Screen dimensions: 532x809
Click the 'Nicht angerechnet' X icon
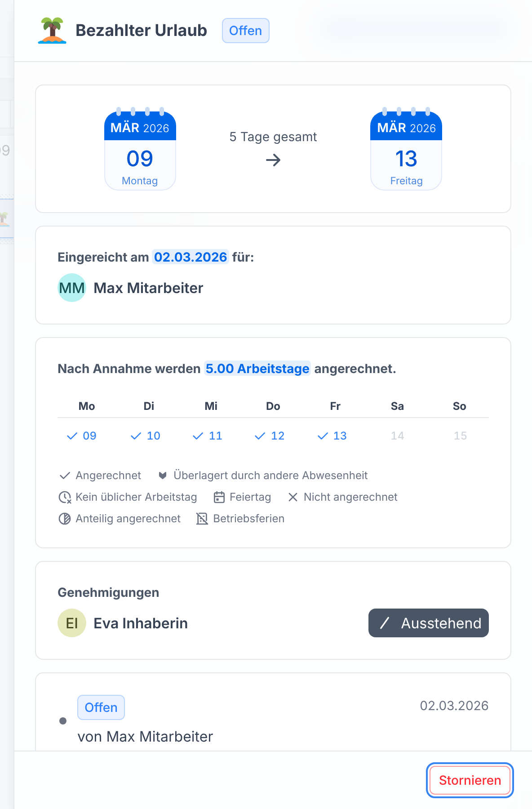tap(293, 497)
